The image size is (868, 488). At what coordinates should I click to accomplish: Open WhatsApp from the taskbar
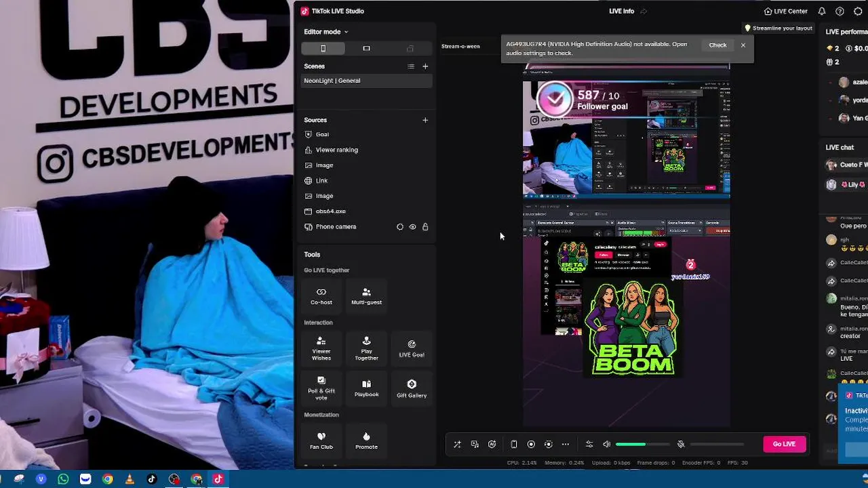pyautogui.click(x=63, y=479)
